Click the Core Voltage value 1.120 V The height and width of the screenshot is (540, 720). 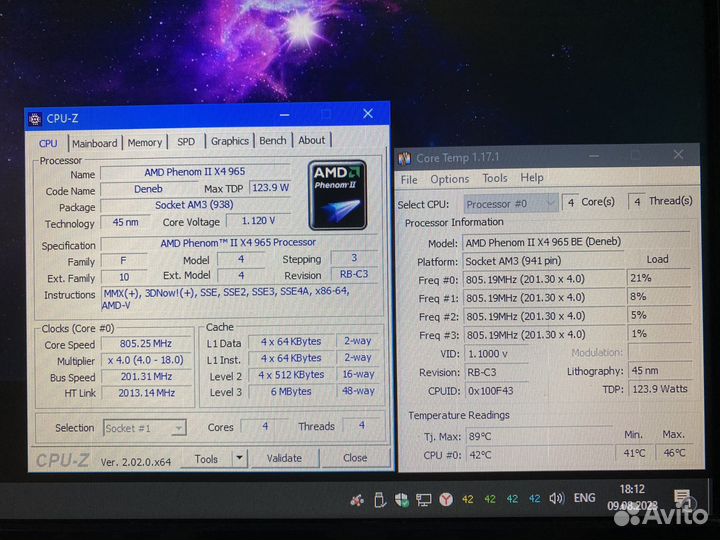[259, 221]
